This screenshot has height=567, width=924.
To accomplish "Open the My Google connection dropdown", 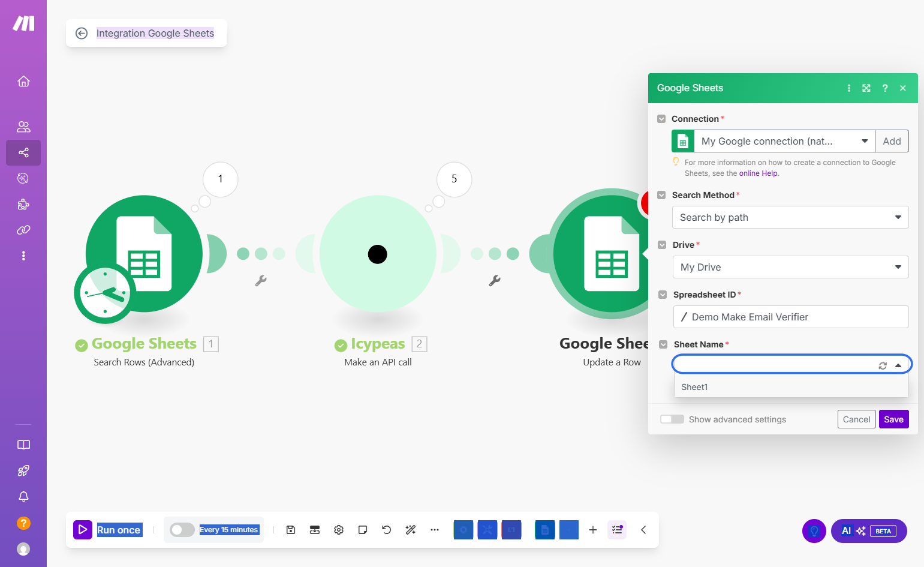I will 784,141.
